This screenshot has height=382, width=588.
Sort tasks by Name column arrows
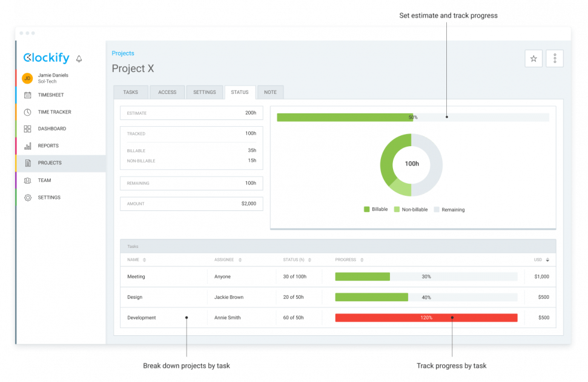click(x=144, y=260)
